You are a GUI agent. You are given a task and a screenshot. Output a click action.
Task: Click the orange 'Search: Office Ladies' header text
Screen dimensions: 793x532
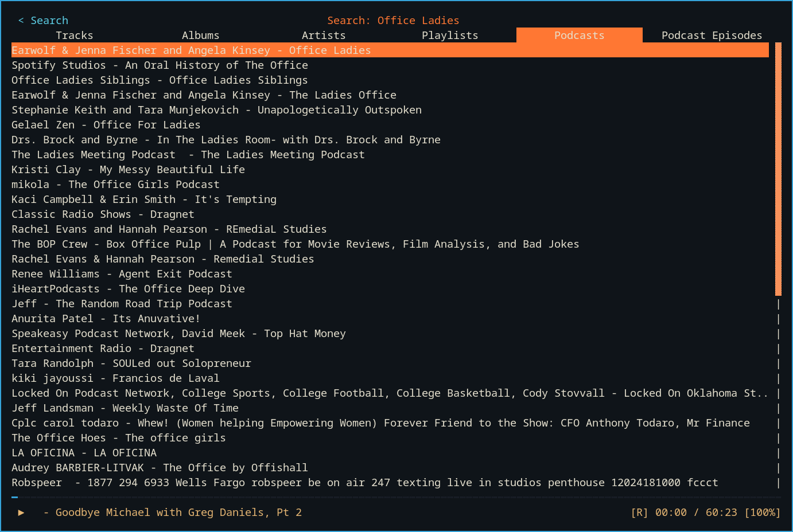[x=393, y=20]
